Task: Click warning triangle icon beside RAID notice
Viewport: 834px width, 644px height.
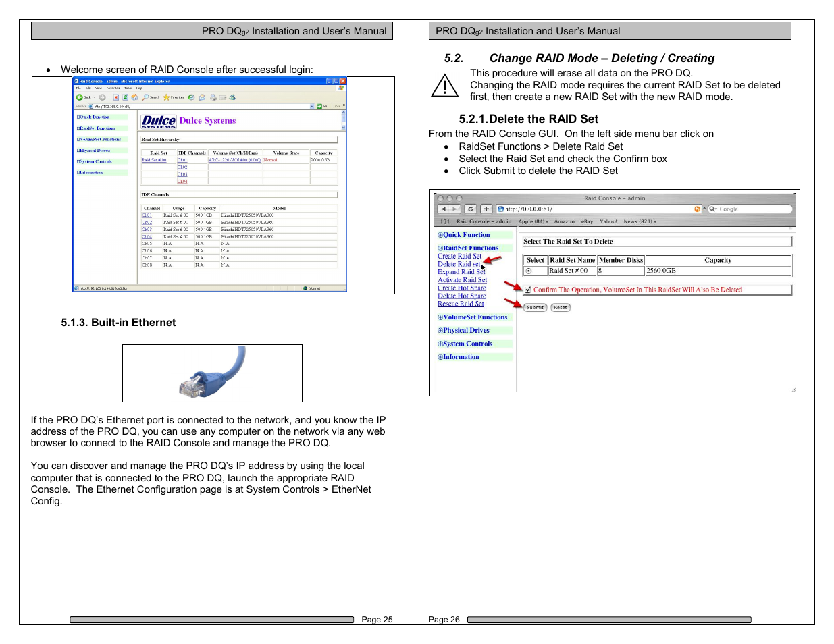Action: point(445,86)
